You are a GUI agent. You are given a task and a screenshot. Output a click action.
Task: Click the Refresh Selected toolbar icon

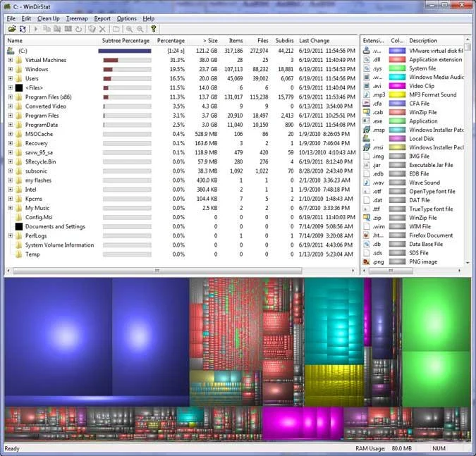pos(78,29)
